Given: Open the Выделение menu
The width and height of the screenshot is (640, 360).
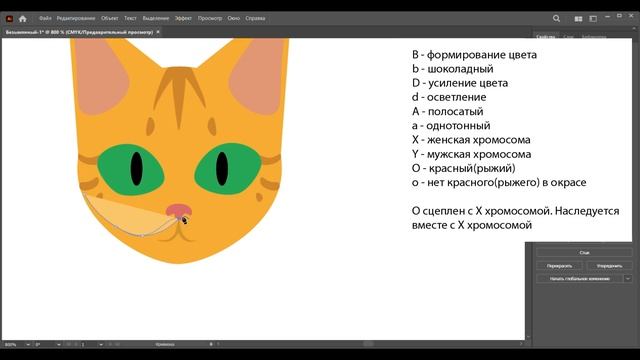Looking at the screenshot, I should [156, 18].
